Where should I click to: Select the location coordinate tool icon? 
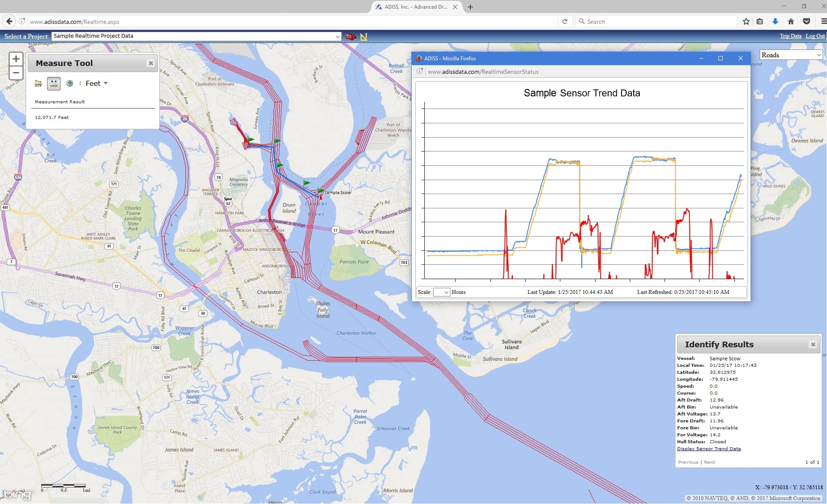69,83
